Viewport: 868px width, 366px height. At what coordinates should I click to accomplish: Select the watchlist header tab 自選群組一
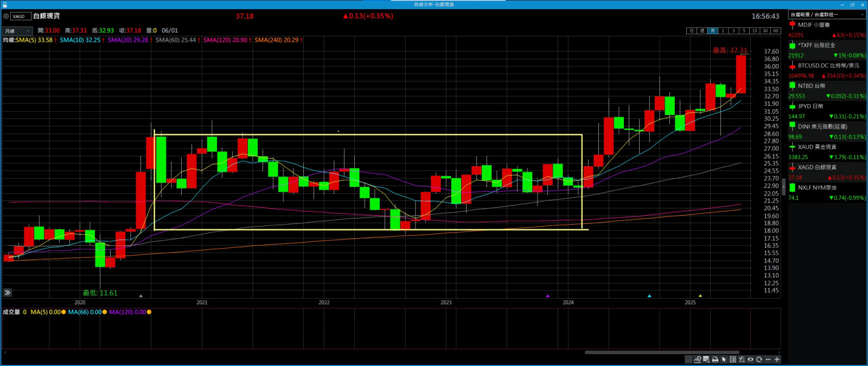[x=826, y=15]
